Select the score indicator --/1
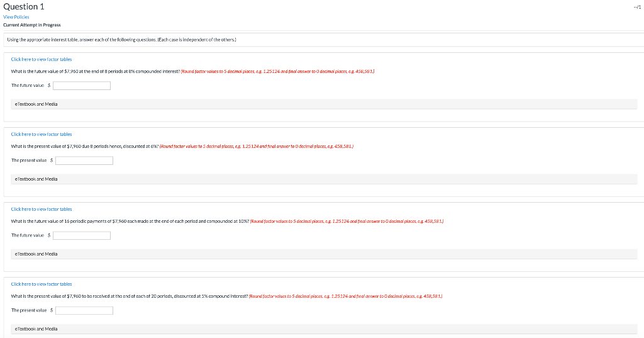The height and width of the screenshot is (338, 644). click(x=637, y=7)
